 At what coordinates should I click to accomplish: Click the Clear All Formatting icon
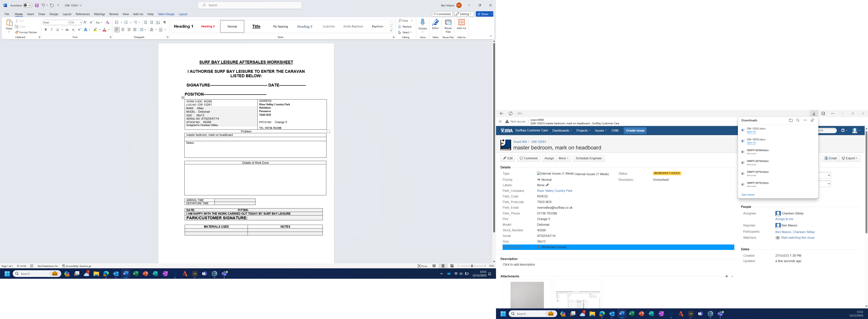(x=108, y=22)
